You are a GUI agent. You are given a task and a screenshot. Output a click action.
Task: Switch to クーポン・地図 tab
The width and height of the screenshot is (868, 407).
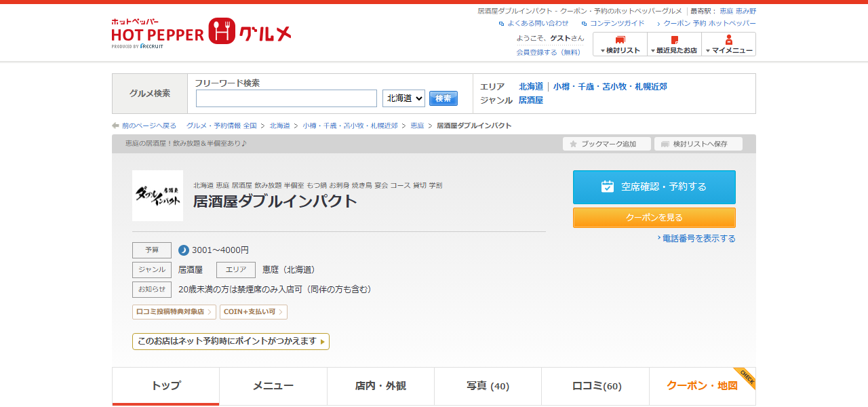703,386
